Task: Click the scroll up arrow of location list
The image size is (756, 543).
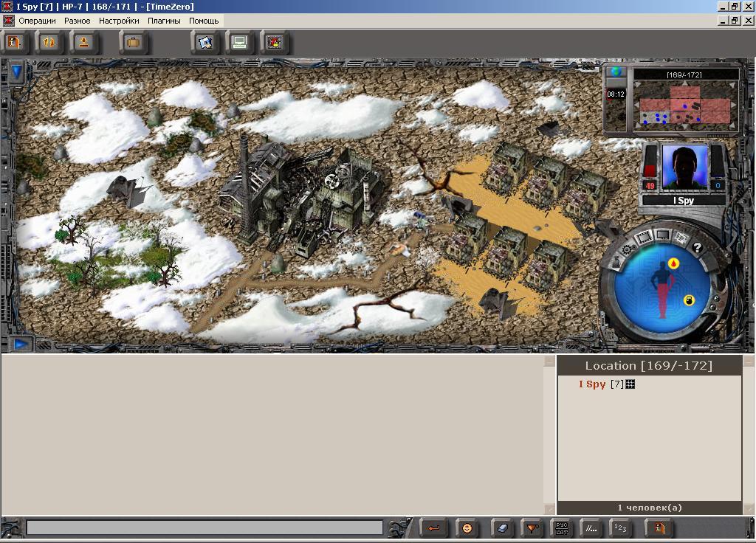Action: pos(749,362)
